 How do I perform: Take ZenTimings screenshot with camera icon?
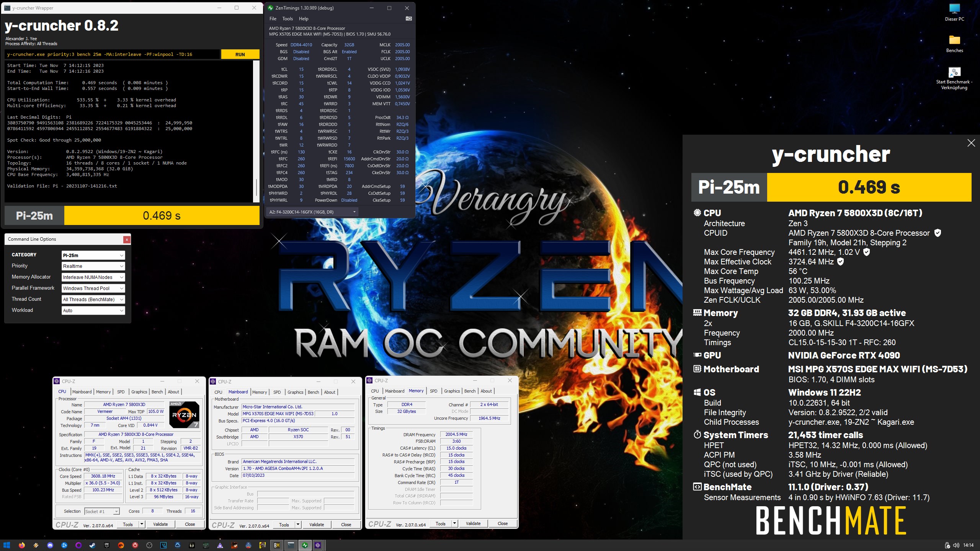click(x=408, y=18)
